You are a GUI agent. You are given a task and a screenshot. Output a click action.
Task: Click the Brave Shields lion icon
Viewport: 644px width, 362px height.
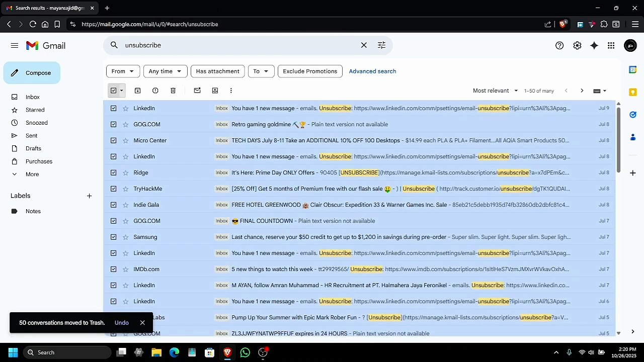click(563, 24)
